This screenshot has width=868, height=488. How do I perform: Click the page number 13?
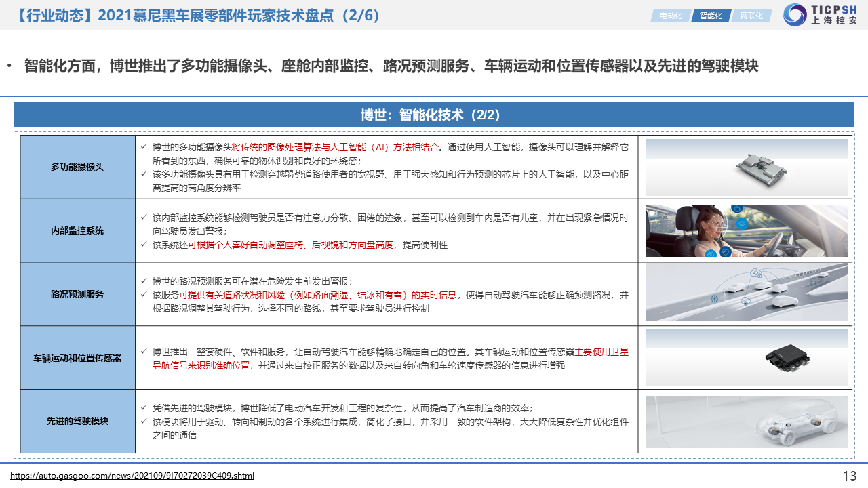[x=849, y=476]
